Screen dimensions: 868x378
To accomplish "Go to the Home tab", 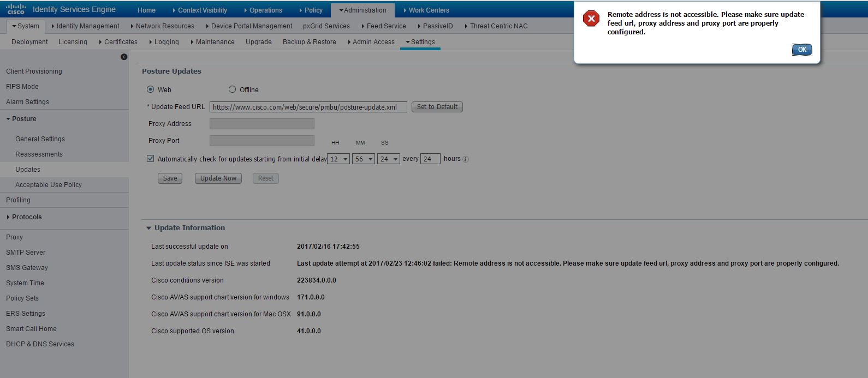I will (146, 10).
